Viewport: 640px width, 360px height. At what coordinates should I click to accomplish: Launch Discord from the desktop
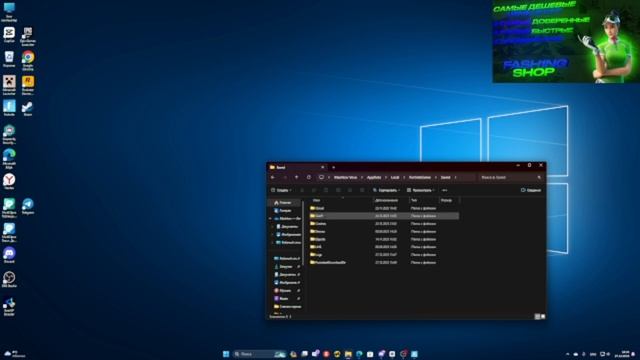(x=9, y=255)
